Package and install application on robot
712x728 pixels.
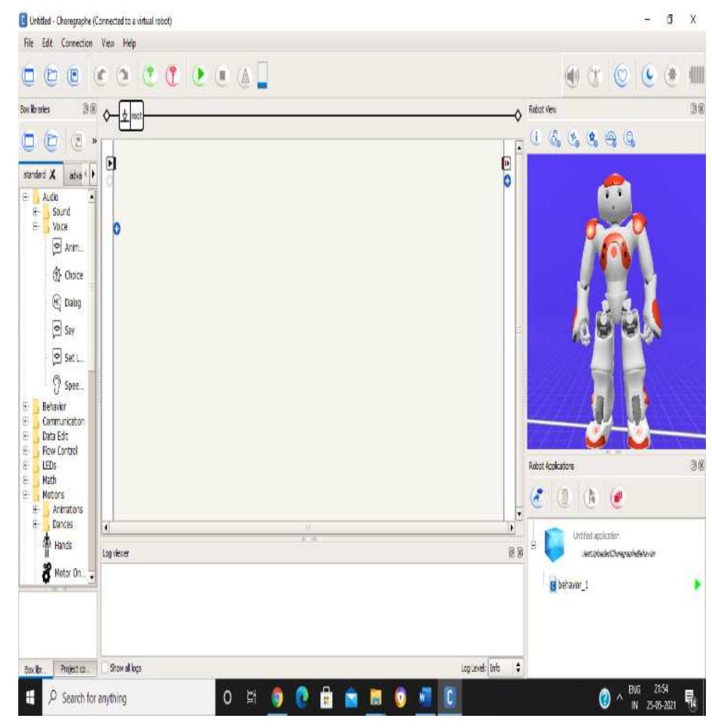pos(538,498)
